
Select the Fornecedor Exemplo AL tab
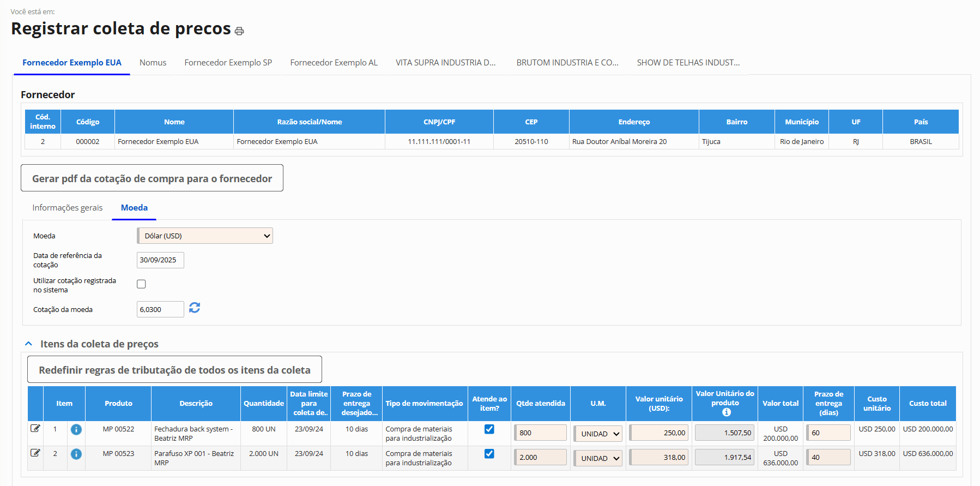334,63
